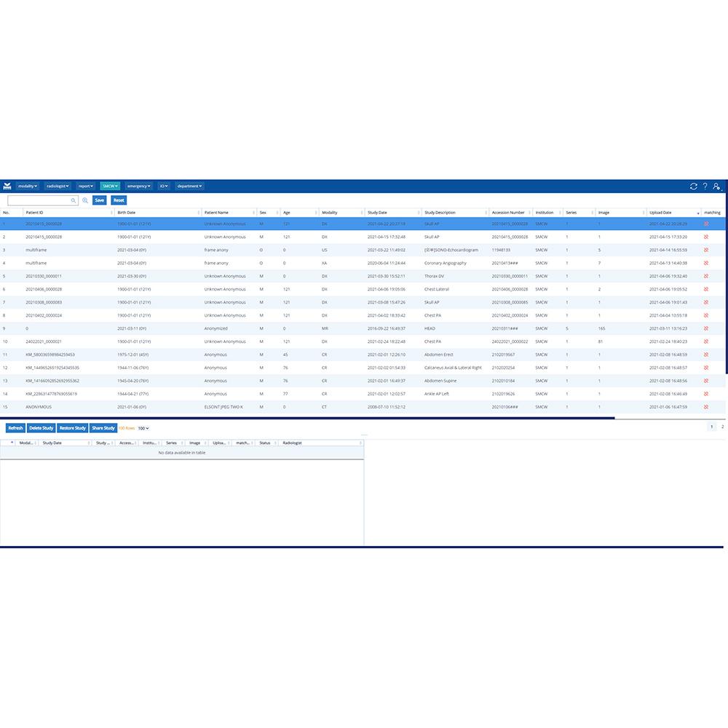
Task: Open advanced search zoom icon beside search box
Action: tap(85, 200)
